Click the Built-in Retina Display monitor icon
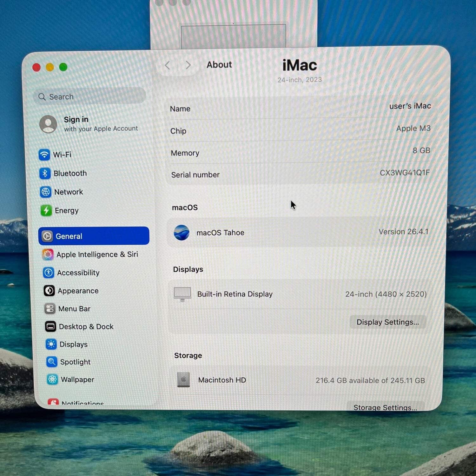The width and height of the screenshot is (476, 476). (182, 294)
